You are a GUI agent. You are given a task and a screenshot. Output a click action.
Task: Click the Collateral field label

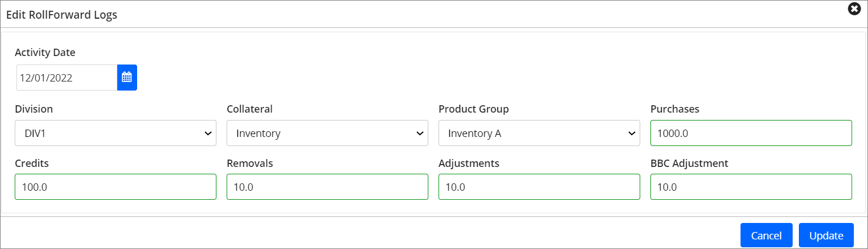click(x=249, y=109)
